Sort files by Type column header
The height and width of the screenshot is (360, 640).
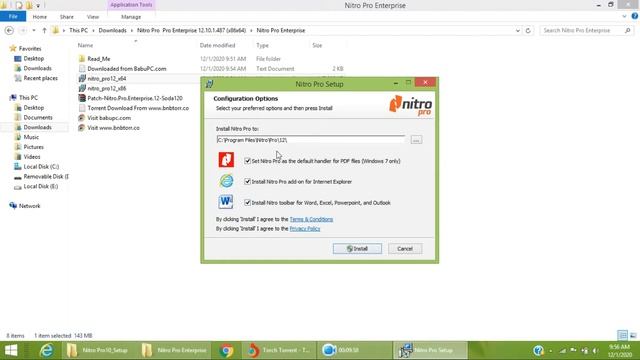click(262, 45)
